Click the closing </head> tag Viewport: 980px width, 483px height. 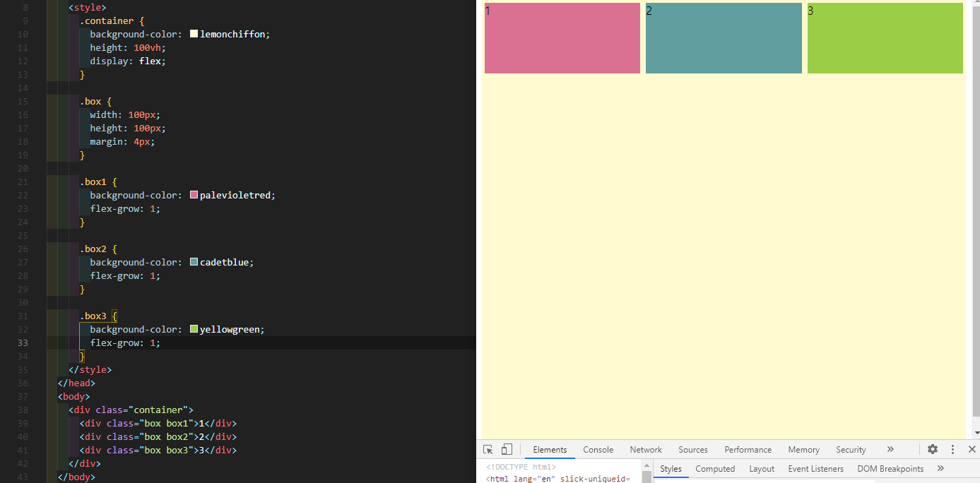pyautogui.click(x=76, y=383)
